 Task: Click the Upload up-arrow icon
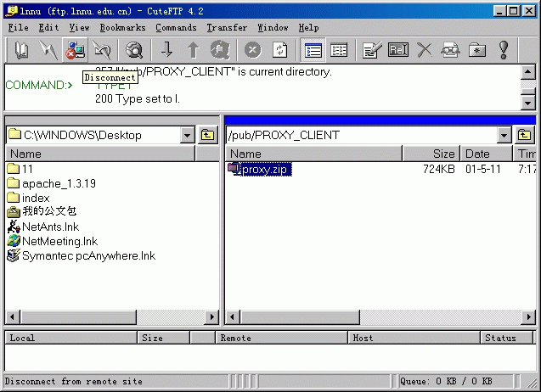coord(193,50)
